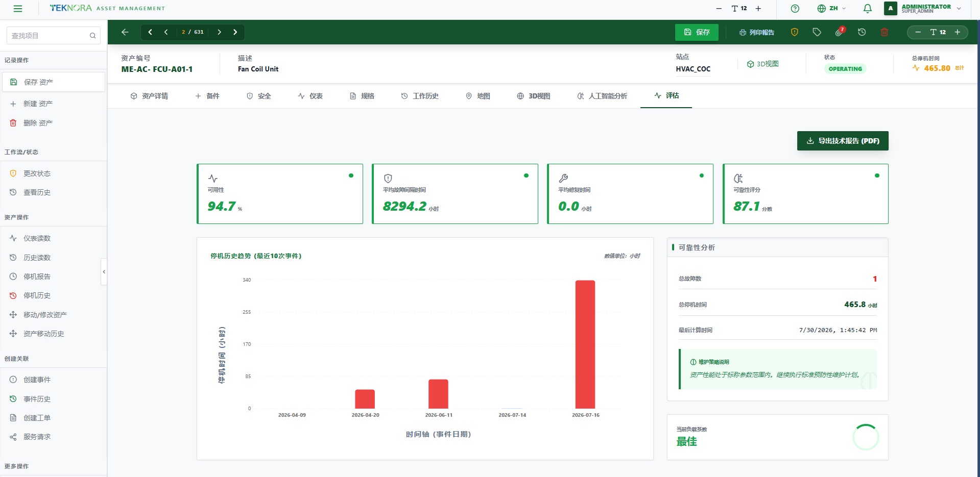
Task: Collapse the sidebar with the arrow handle
Action: point(104,272)
